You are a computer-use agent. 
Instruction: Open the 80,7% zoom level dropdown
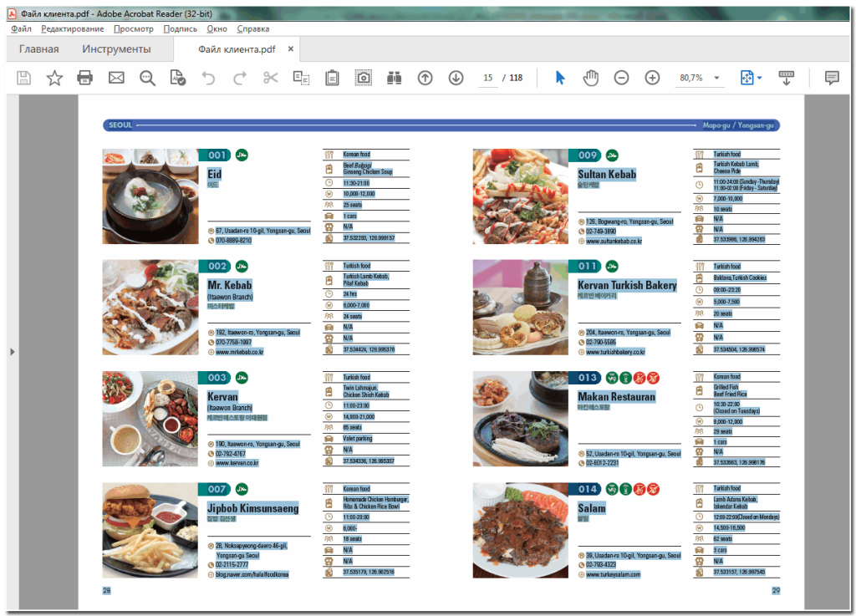[x=717, y=78]
